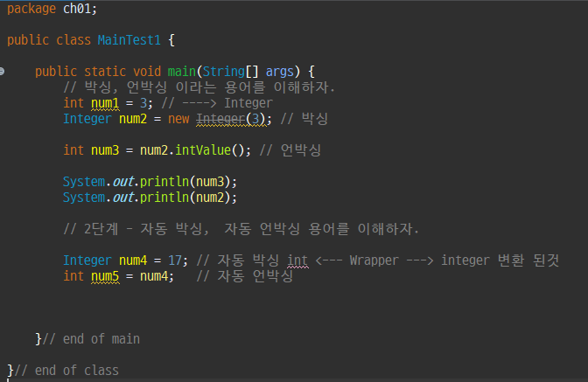Click the intValue() method call

point(210,150)
